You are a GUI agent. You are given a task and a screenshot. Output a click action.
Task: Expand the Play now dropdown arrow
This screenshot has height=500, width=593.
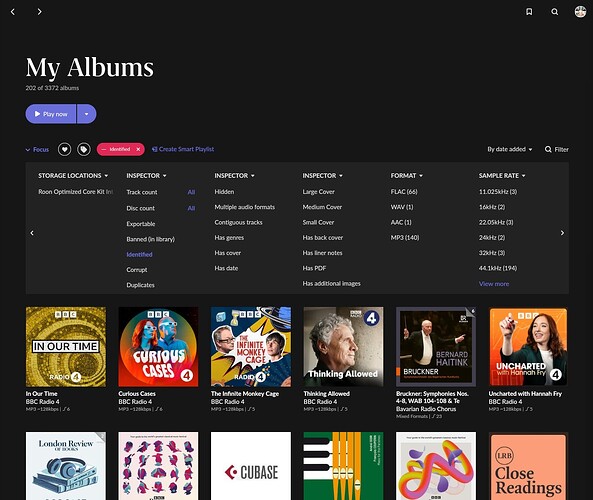click(87, 114)
